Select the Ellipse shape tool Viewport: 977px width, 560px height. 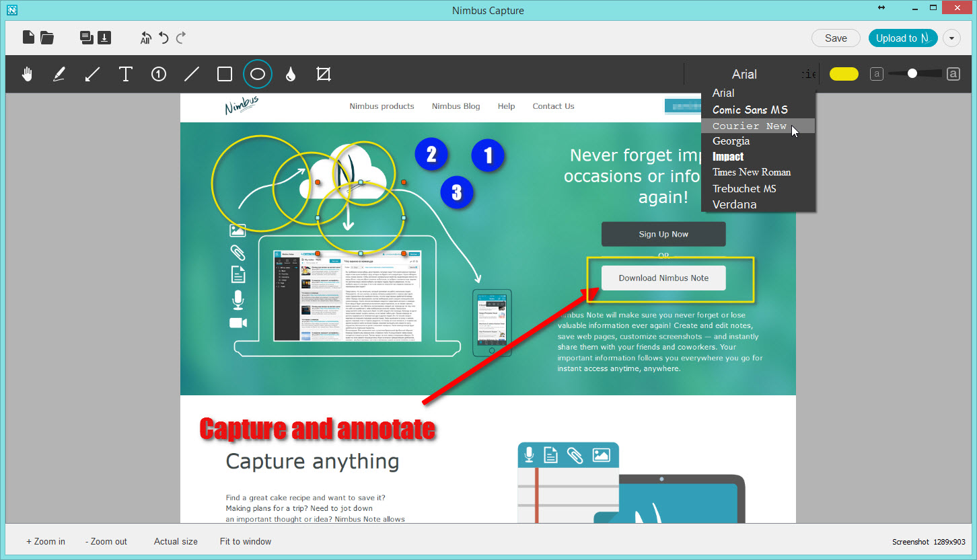(x=258, y=74)
